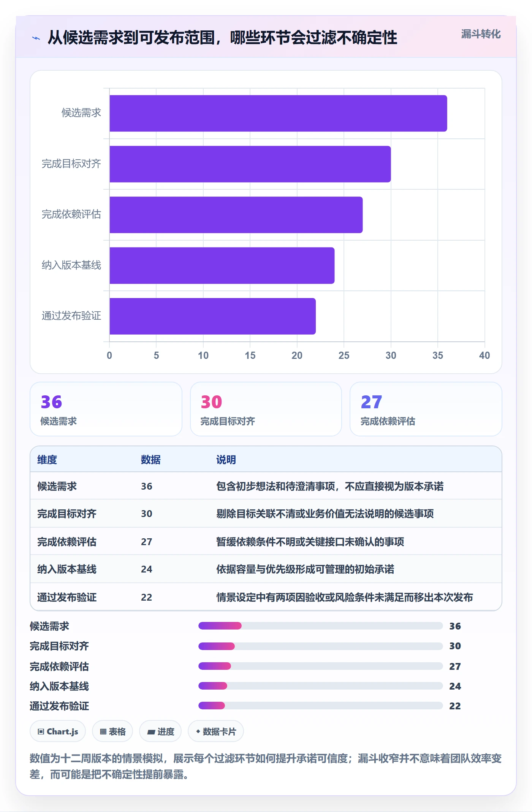Click table cell 通过发布验证

coord(67,597)
